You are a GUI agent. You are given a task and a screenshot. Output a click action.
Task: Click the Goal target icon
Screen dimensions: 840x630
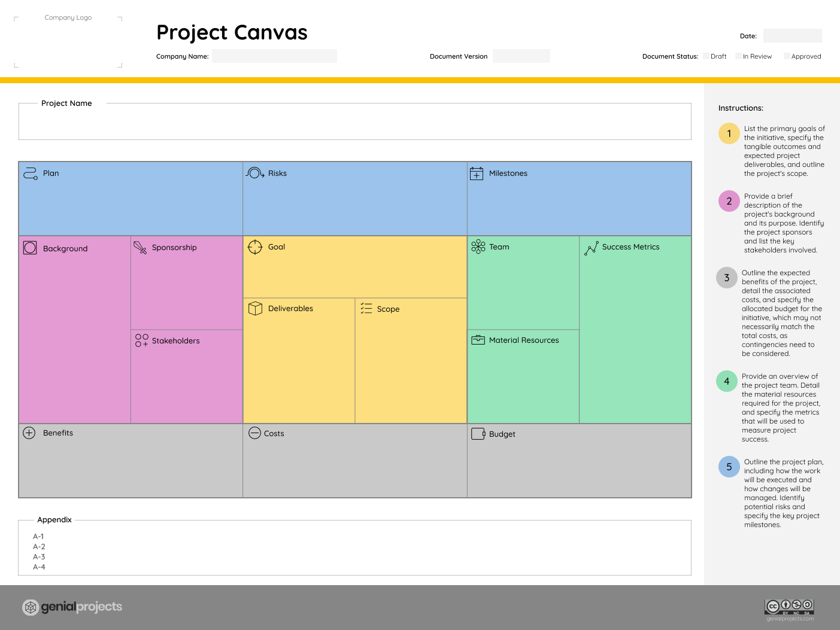pos(255,246)
